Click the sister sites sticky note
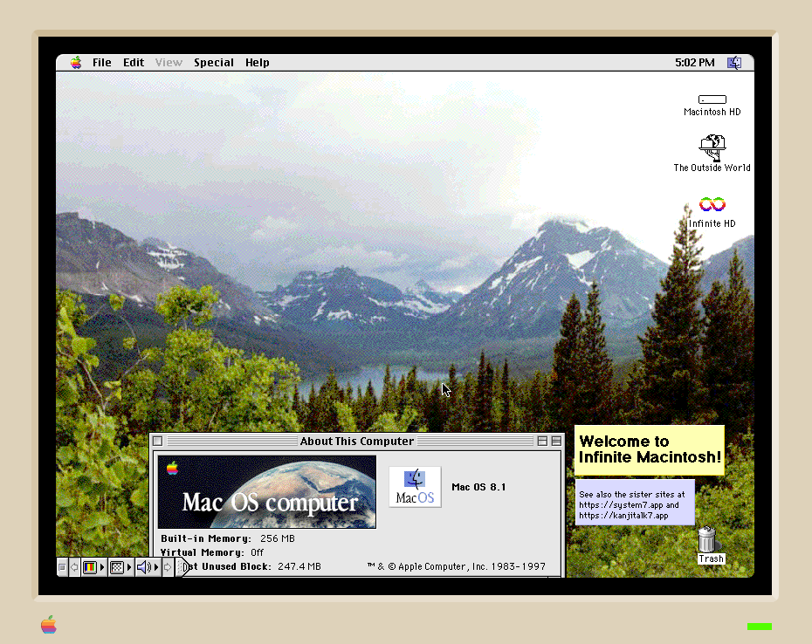This screenshot has height=644, width=812. point(634,503)
